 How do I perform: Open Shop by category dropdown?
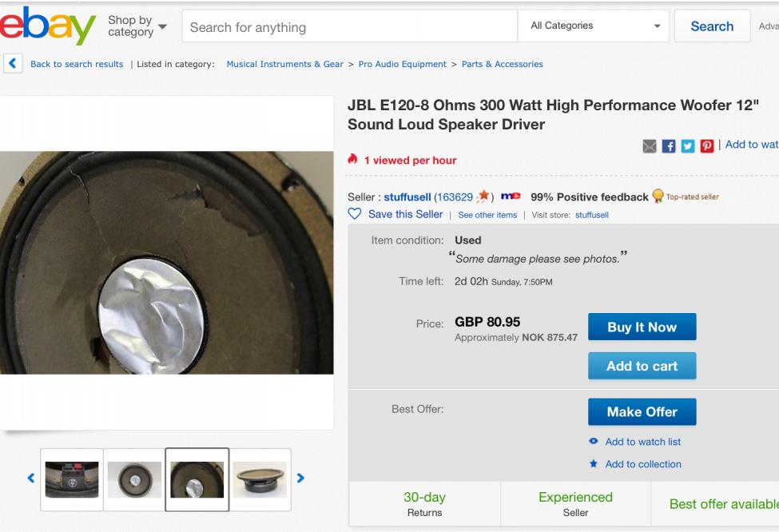tap(137, 26)
